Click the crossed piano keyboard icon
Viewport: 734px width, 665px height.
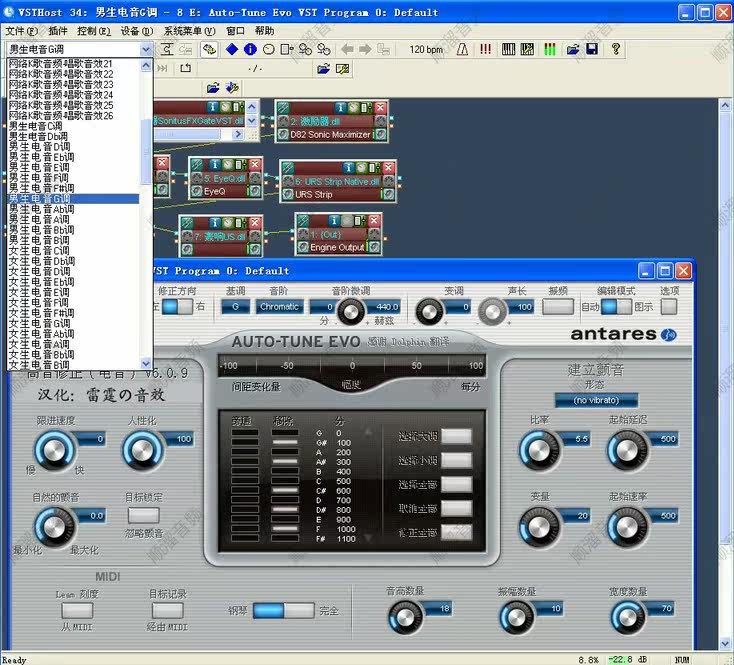point(527,49)
